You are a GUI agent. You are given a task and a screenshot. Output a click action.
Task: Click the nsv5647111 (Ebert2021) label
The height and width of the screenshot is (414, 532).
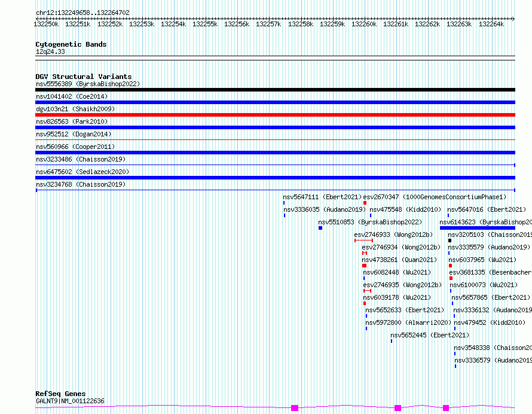click(x=322, y=197)
